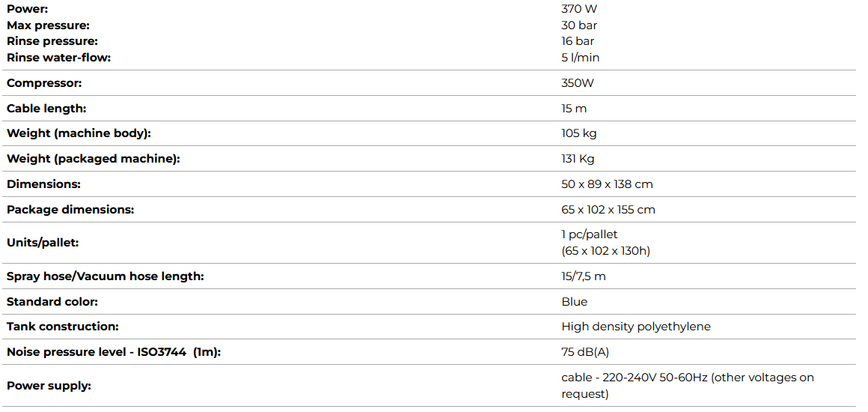Click the 15/7,5 m hose length value
This screenshot has width=868, height=412.
tap(584, 276)
